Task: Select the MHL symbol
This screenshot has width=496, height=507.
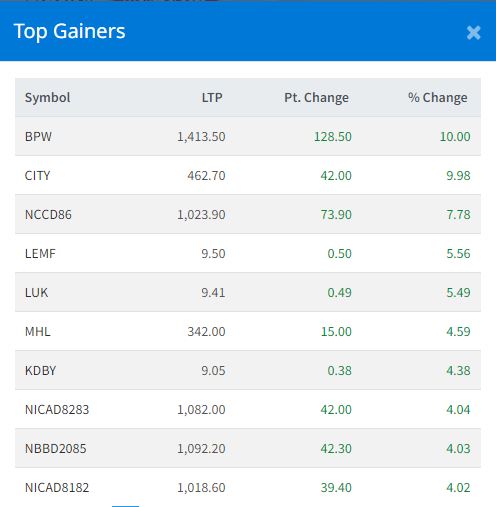Action: pyautogui.click(x=38, y=332)
